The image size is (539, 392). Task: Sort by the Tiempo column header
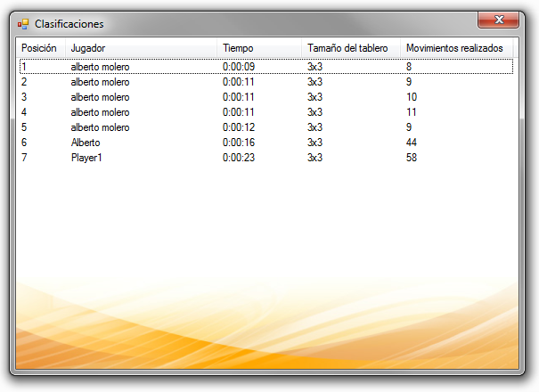259,48
